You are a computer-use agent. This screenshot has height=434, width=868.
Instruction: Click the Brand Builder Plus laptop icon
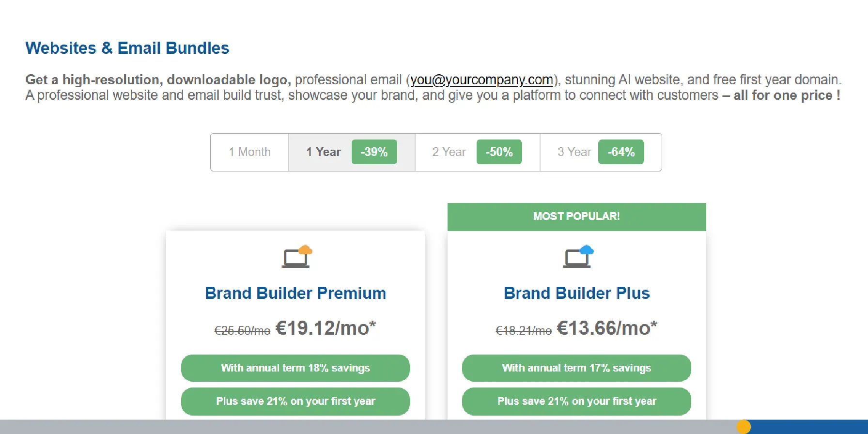(577, 257)
